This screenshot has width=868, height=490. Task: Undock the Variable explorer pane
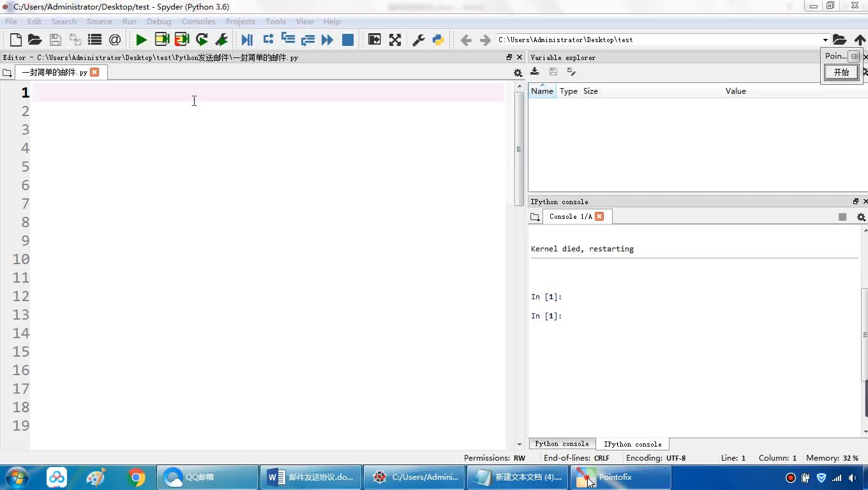(855, 57)
